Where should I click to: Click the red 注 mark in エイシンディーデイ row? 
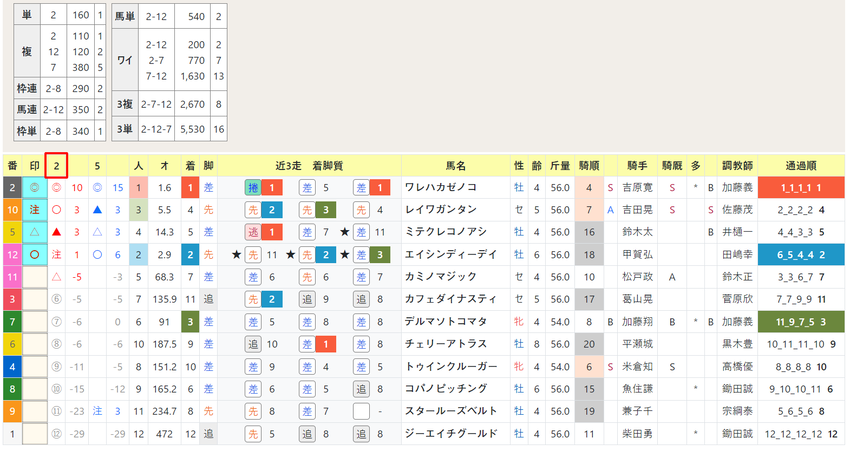[x=56, y=255]
